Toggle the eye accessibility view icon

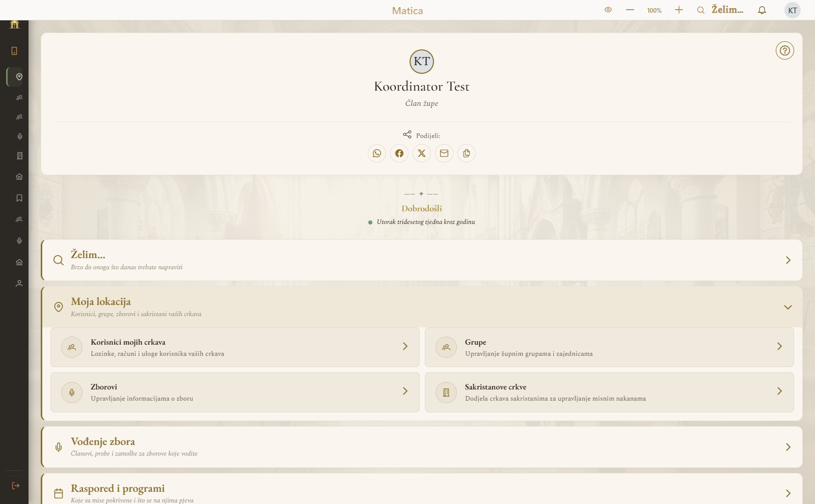[608, 10]
